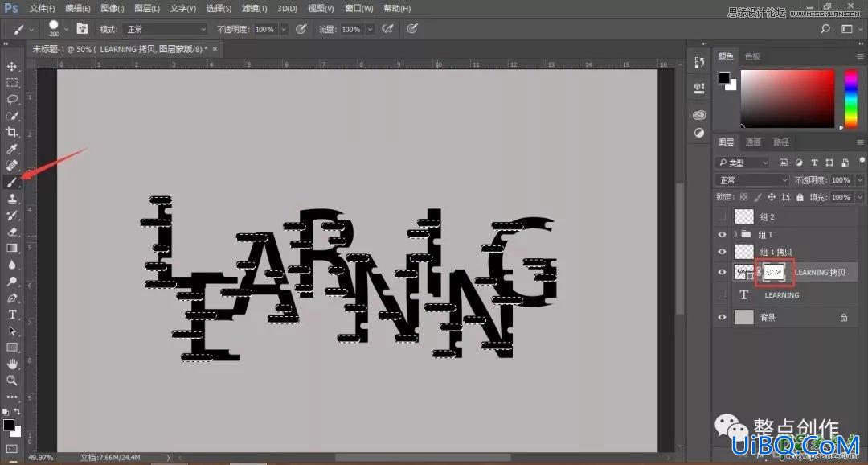
Task: Select the Horizontal Type tool
Action: click(x=11, y=315)
